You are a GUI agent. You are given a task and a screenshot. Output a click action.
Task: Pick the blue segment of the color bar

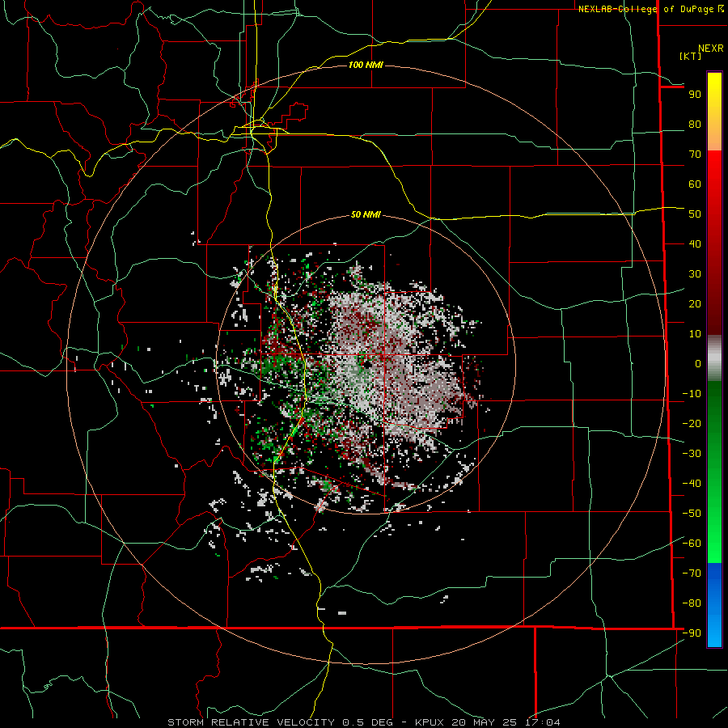714,605
